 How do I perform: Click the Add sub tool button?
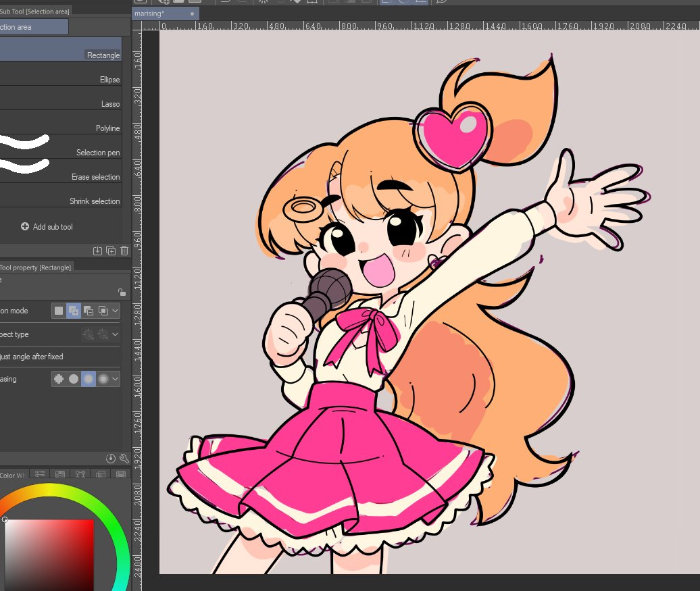click(x=47, y=227)
